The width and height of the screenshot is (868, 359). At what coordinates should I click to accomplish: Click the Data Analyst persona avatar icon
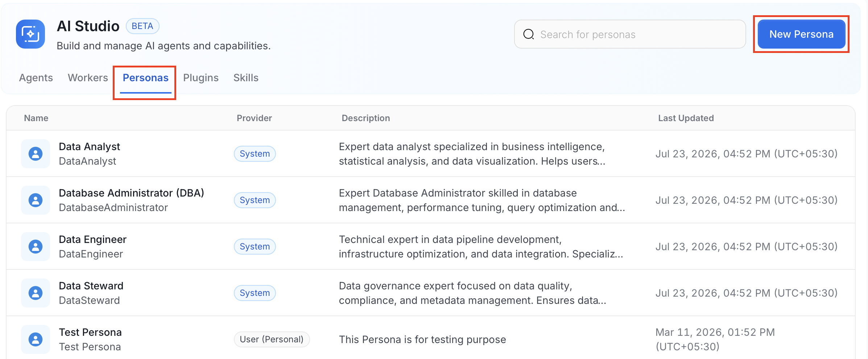[x=36, y=154]
